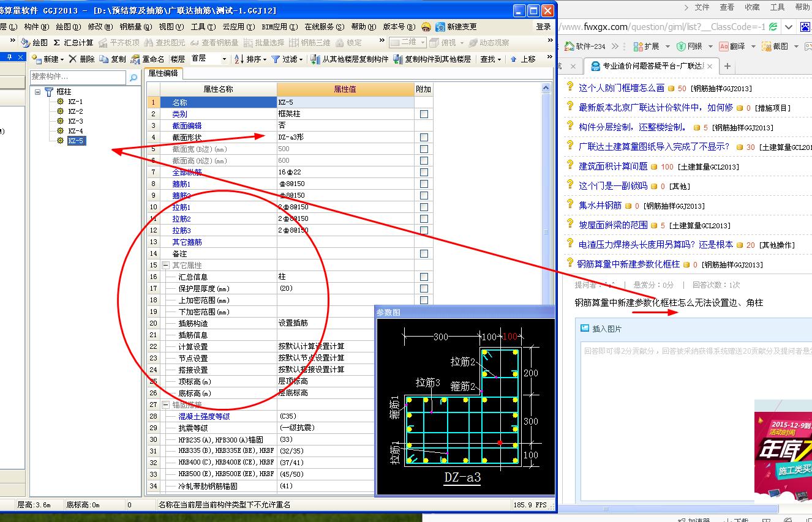
Task: Click the 截面形状 value DZ-a3形 cell
Action: 345,138
